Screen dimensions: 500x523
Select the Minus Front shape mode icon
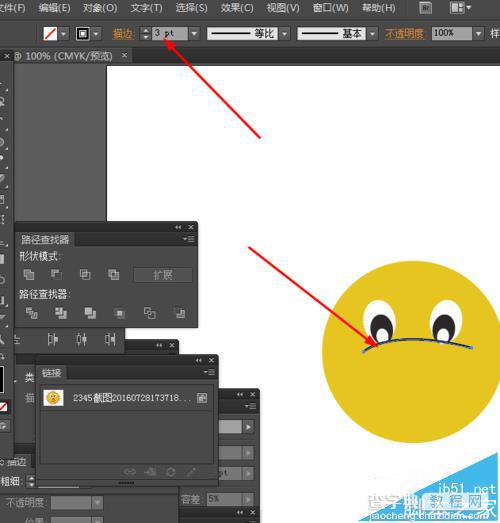click(x=56, y=275)
